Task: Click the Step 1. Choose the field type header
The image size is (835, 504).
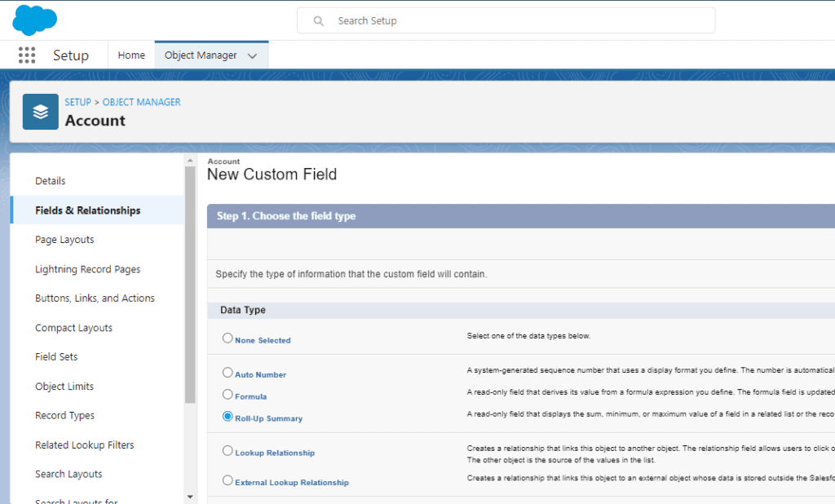Action: click(x=286, y=216)
